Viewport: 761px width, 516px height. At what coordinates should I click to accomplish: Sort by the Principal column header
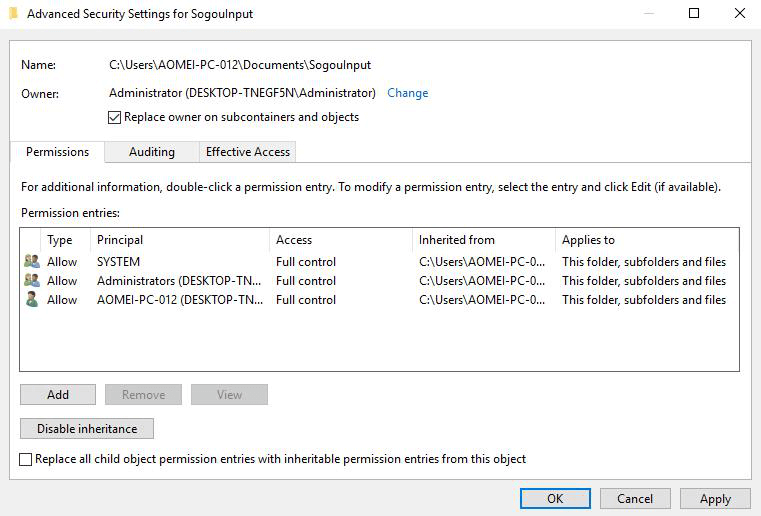click(180, 240)
